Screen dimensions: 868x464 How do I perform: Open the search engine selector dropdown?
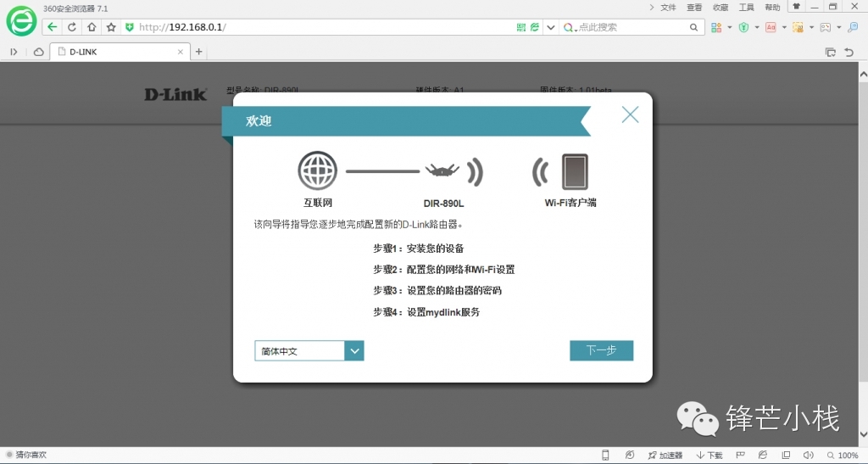569,28
